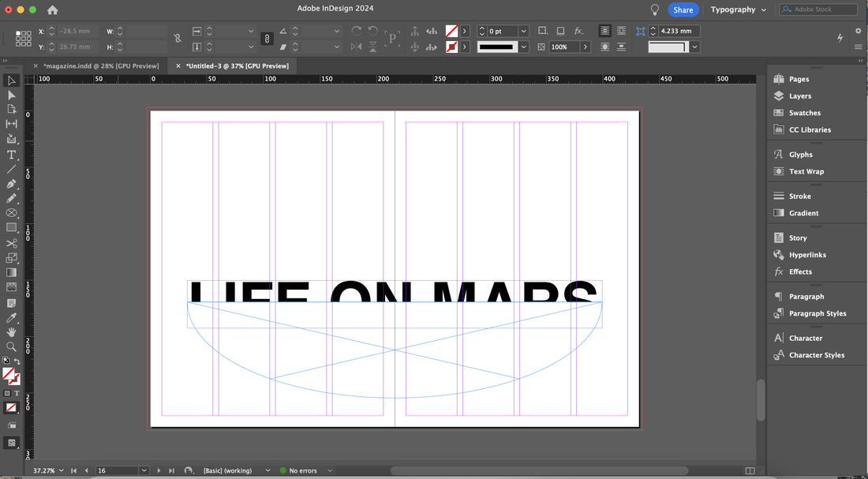
Task: Select the Pencil tool
Action: pyautogui.click(x=11, y=198)
